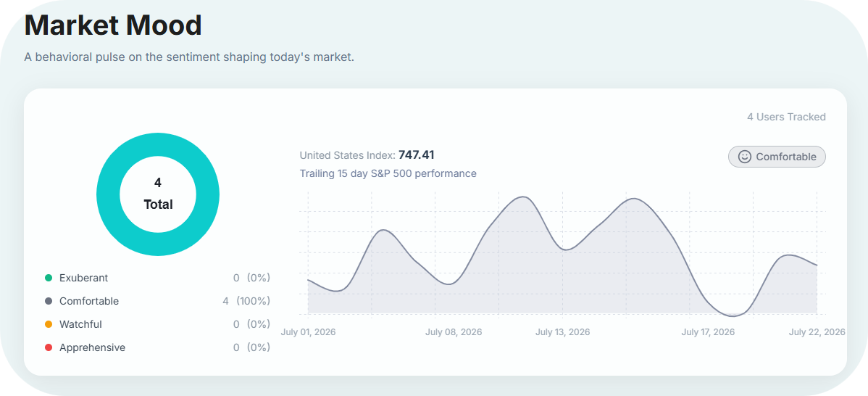
Task: Select the Watchful legend label
Action: pyautogui.click(x=80, y=324)
